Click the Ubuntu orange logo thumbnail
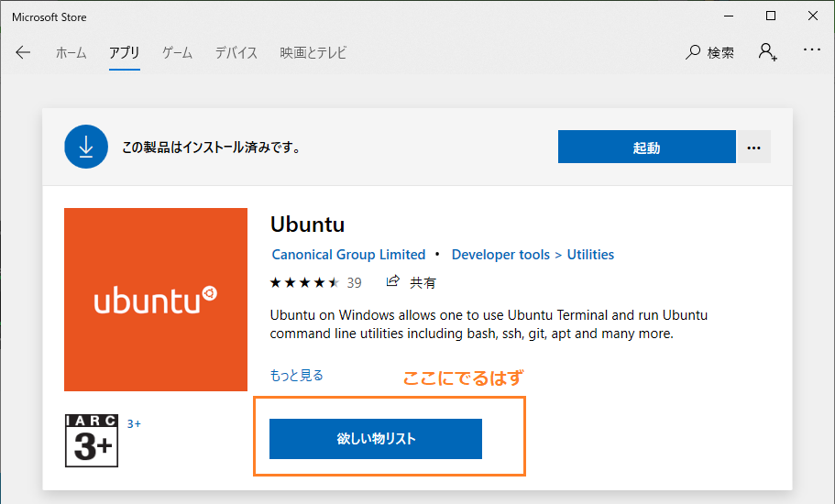 (x=156, y=300)
